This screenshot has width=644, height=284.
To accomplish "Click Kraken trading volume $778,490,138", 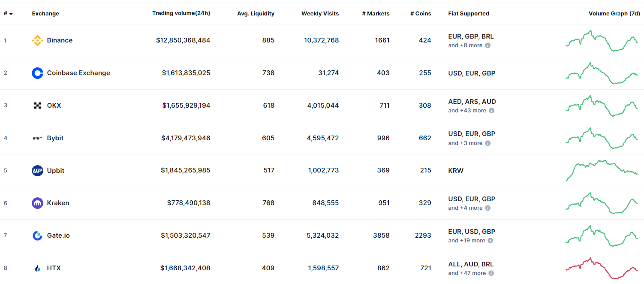I will 189,203.
